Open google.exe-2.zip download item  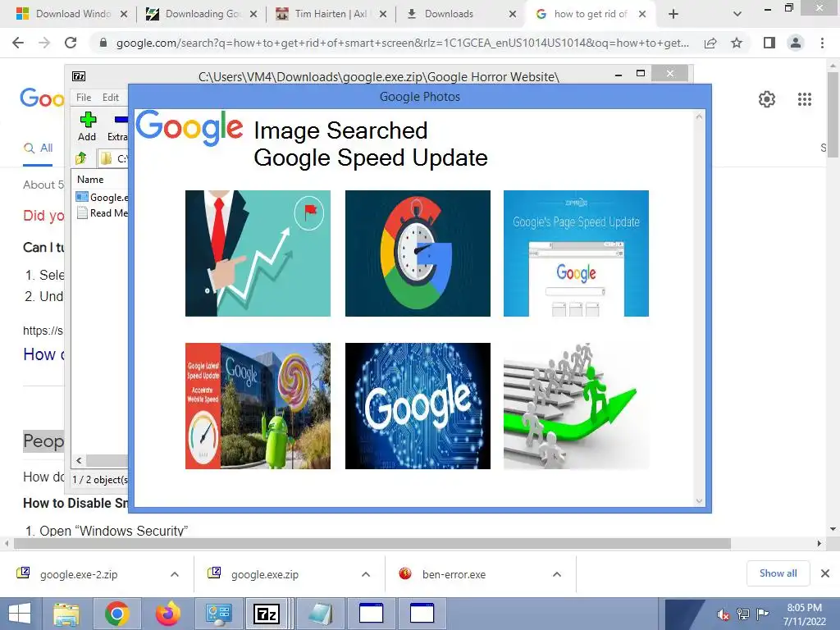click(79, 574)
